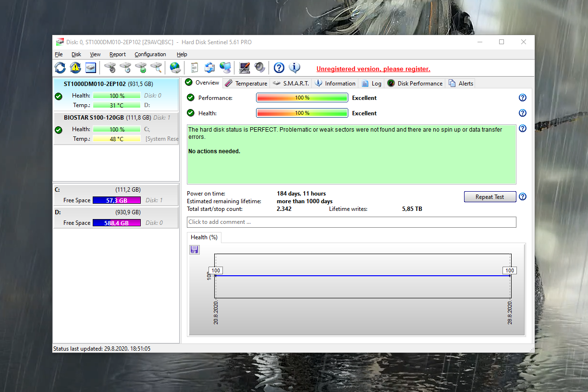
Task: Click the envelope with arrows toolbar icon
Action: click(210, 68)
